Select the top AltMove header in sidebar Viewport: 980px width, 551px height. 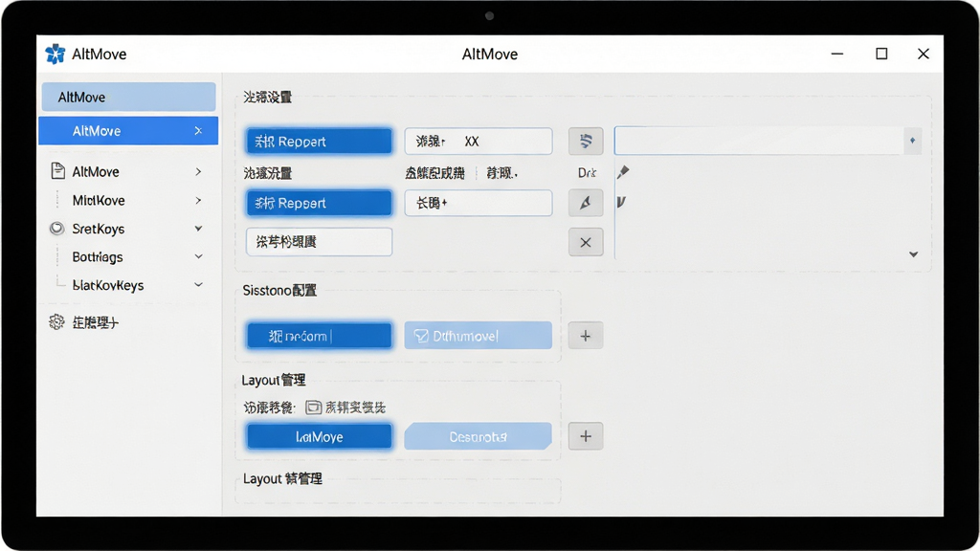(129, 97)
